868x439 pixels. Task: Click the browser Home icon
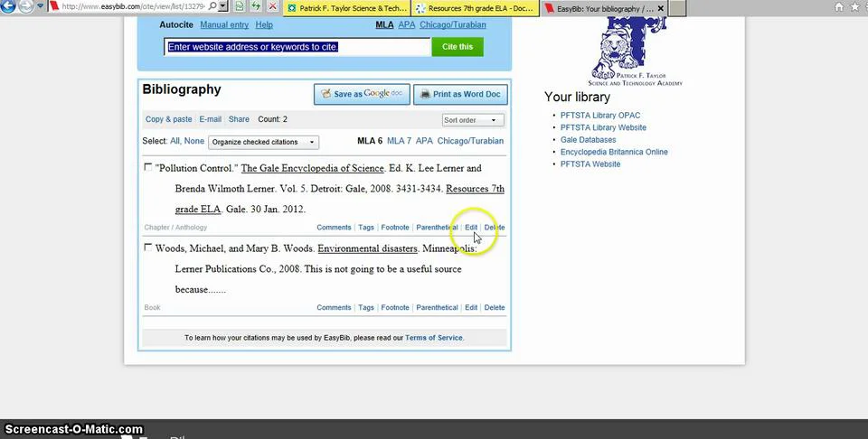click(839, 6)
